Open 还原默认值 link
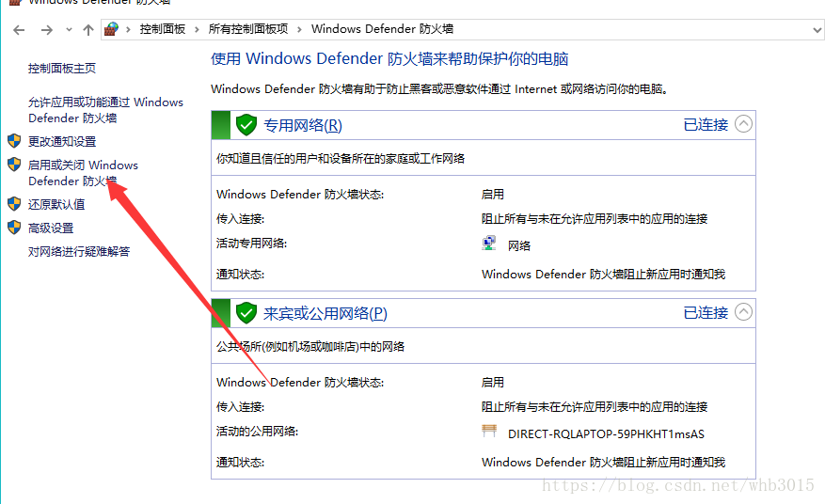Screen dimensions: 825x504 click(x=56, y=204)
